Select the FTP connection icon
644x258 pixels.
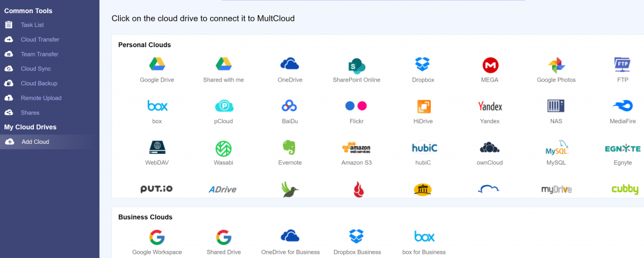point(623,65)
